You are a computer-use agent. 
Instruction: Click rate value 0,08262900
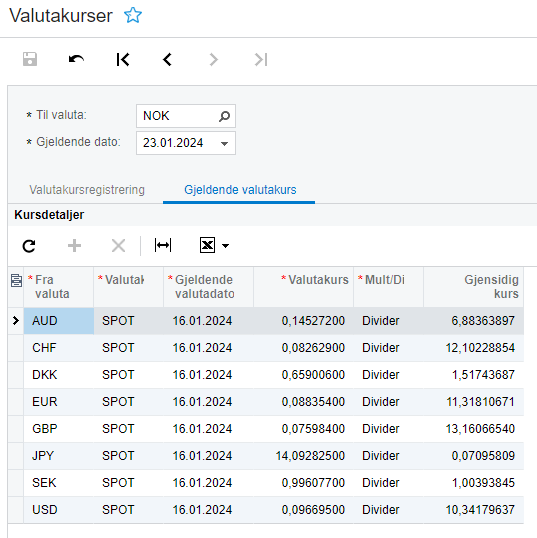[x=313, y=348]
